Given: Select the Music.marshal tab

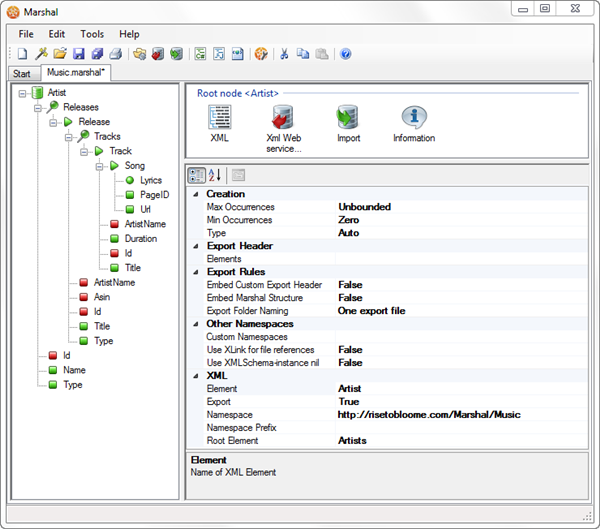Looking at the screenshot, I should 76,72.
